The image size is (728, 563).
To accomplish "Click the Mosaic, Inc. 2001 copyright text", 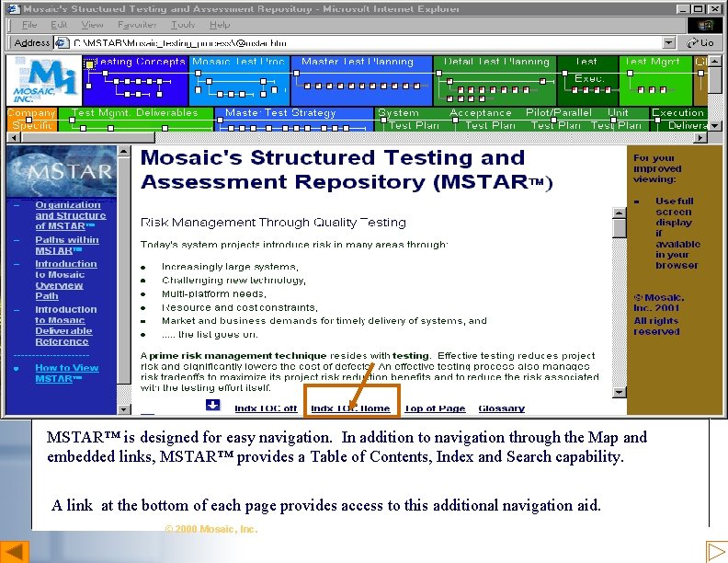I will pyautogui.click(x=659, y=303).
